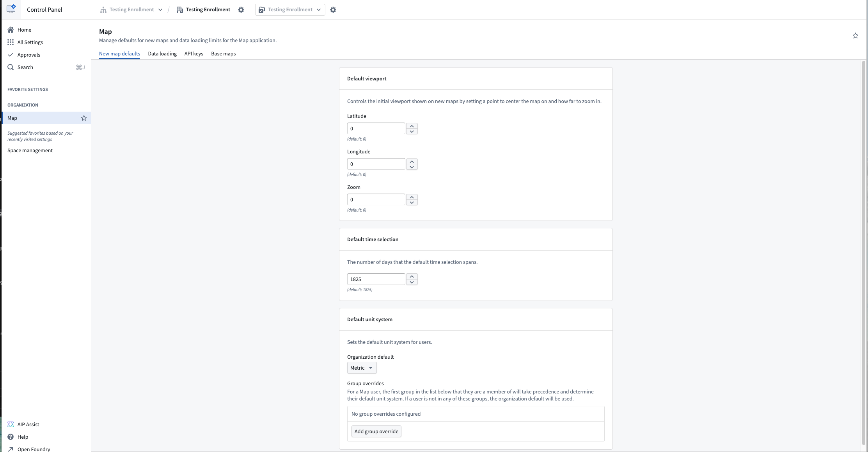Decrease the Latitude value
The height and width of the screenshot is (452, 868).
tap(412, 132)
